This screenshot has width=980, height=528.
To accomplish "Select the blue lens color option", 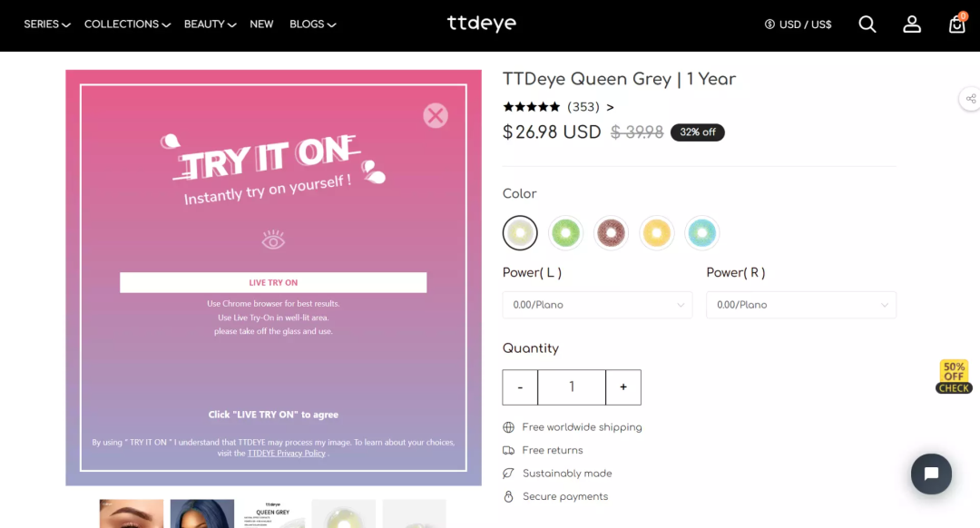I will [701, 233].
